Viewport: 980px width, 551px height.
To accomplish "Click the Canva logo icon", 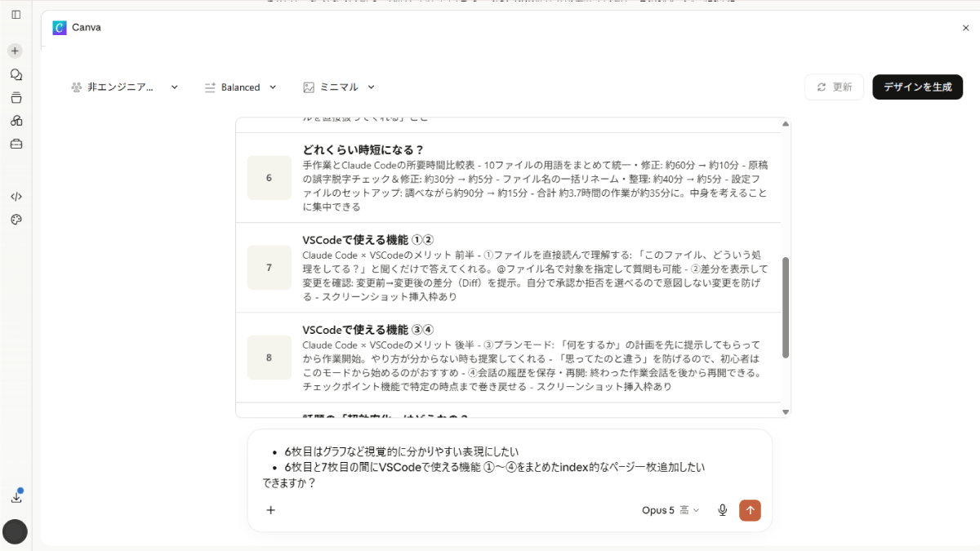I will [x=59, y=28].
